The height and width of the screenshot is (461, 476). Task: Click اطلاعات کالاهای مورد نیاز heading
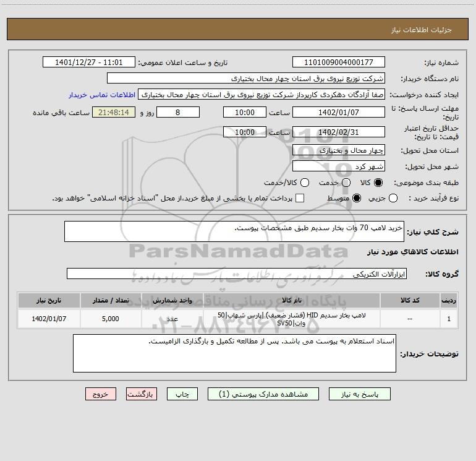(413, 252)
